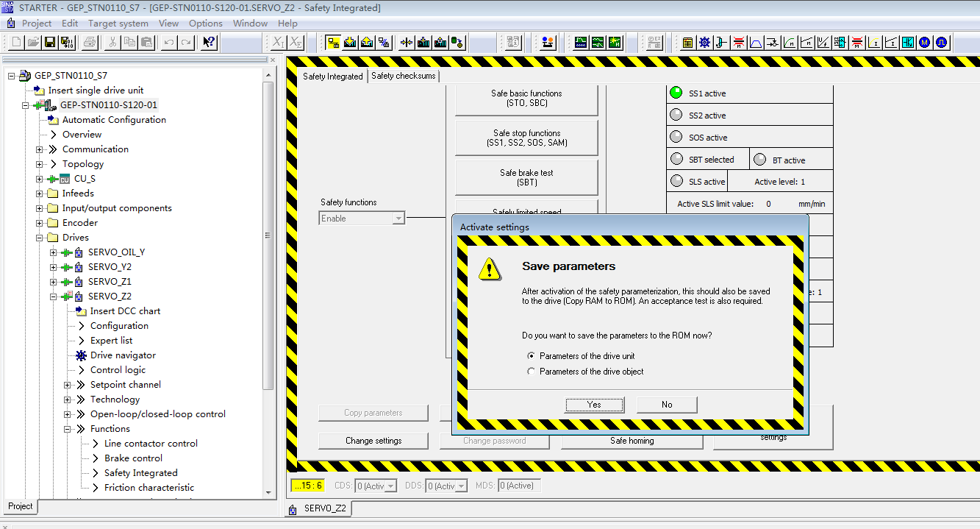The width and height of the screenshot is (980, 529).
Task: Click the expert list yellow table icon
Action: pyautogui.click(x=687, y=42)
